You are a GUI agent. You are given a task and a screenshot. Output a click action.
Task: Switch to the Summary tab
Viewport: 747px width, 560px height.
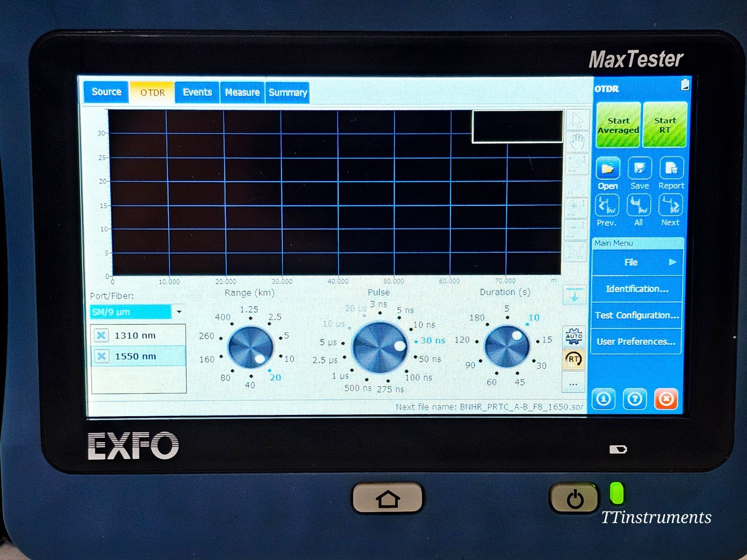tap(288, 92)
